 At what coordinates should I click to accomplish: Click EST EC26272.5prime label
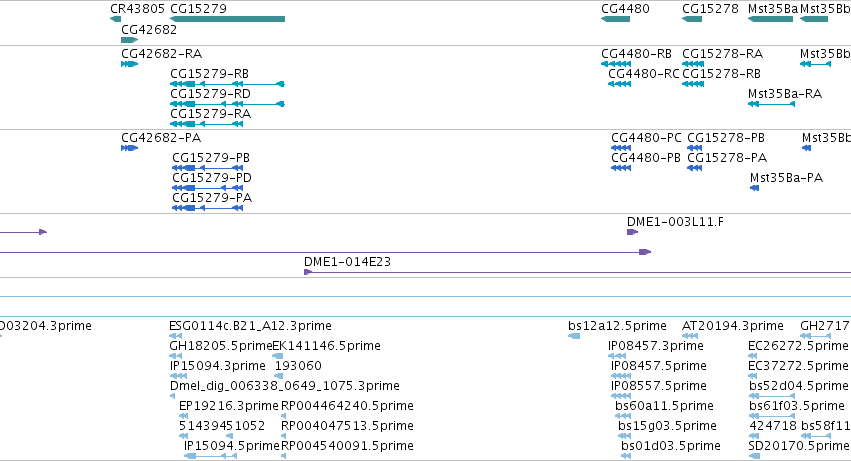798,346
